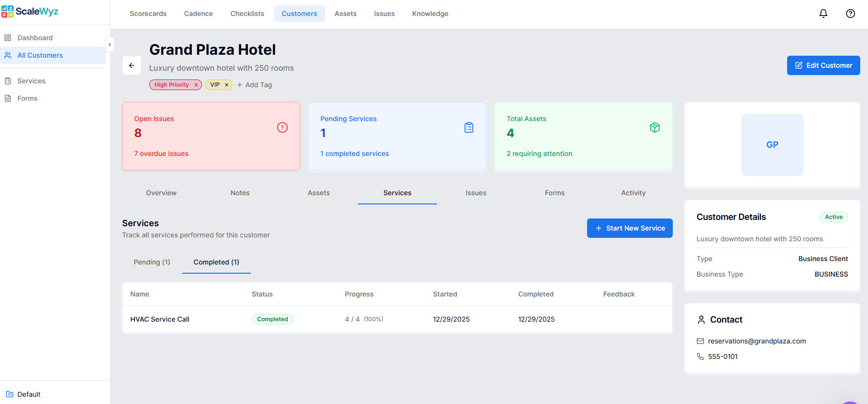Open Scorecards in top navigation
868x404 pixels.
(x=148, y=14)
